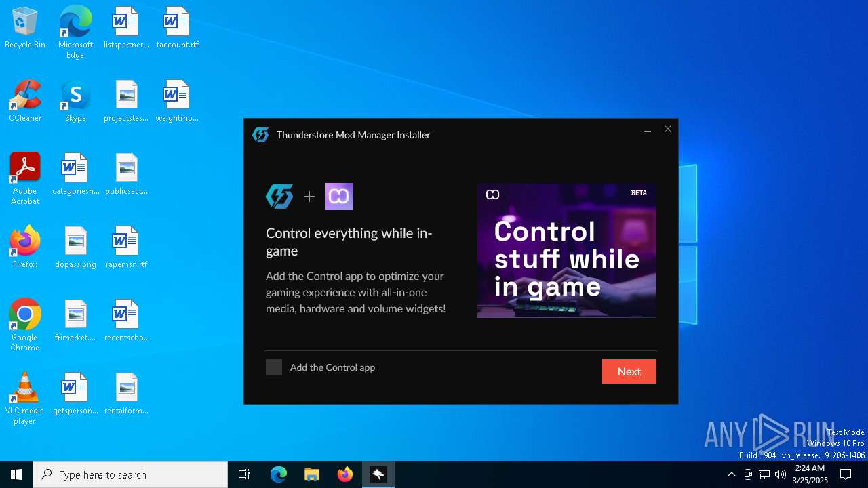Select the VLC media player shortcut
Screen dimensions: 868x488
[x=25, y=399]
